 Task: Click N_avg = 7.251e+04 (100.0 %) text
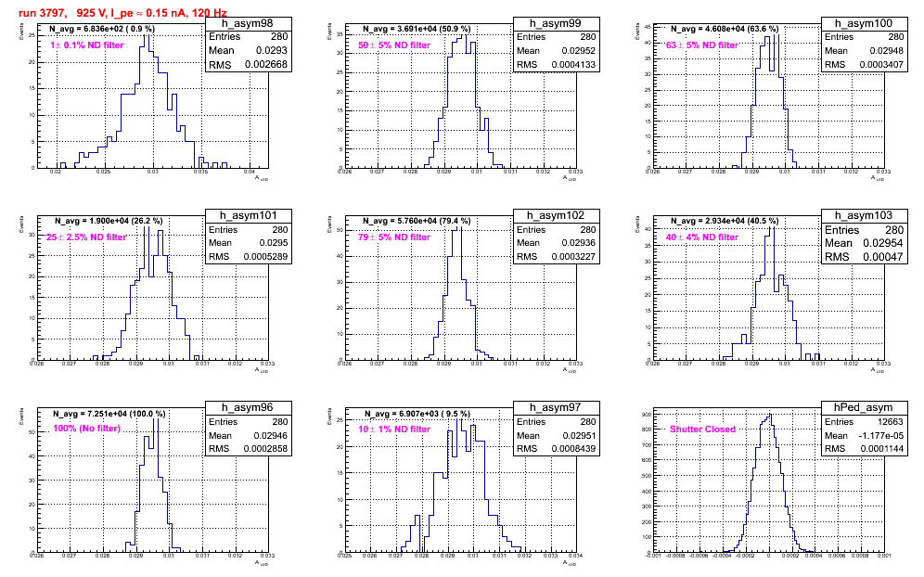pos(109,415)
